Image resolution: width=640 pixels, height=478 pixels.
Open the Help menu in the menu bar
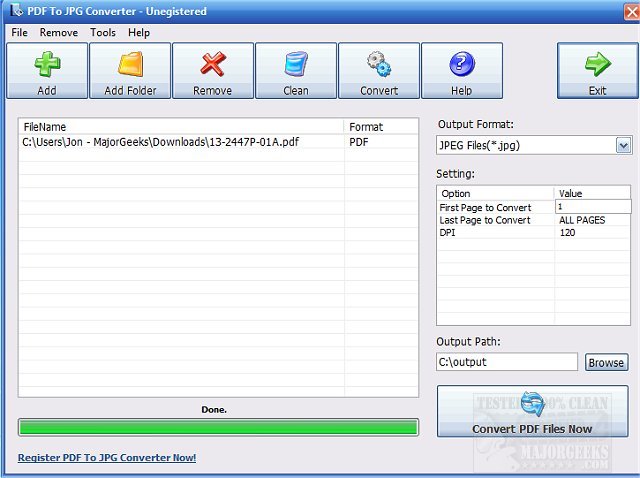(x=139, y=32)
